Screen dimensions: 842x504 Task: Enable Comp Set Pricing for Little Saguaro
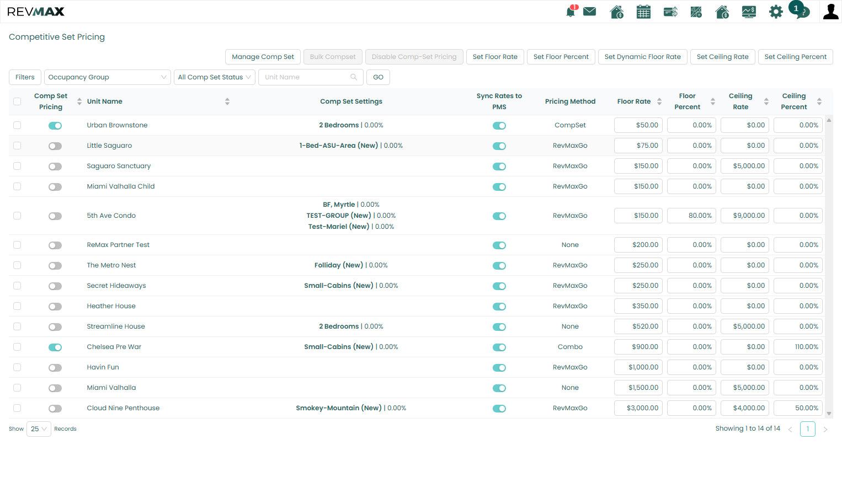click(x=55, y=146)
